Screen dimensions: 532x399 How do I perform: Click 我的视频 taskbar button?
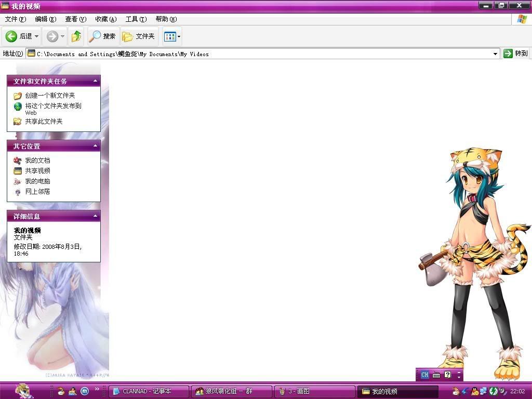(397, 391)
